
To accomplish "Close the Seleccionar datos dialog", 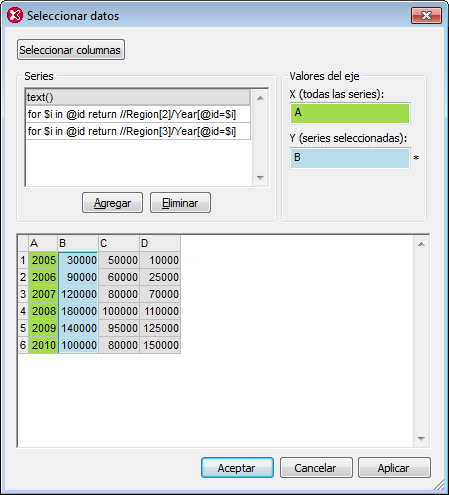I will [426, 16].
